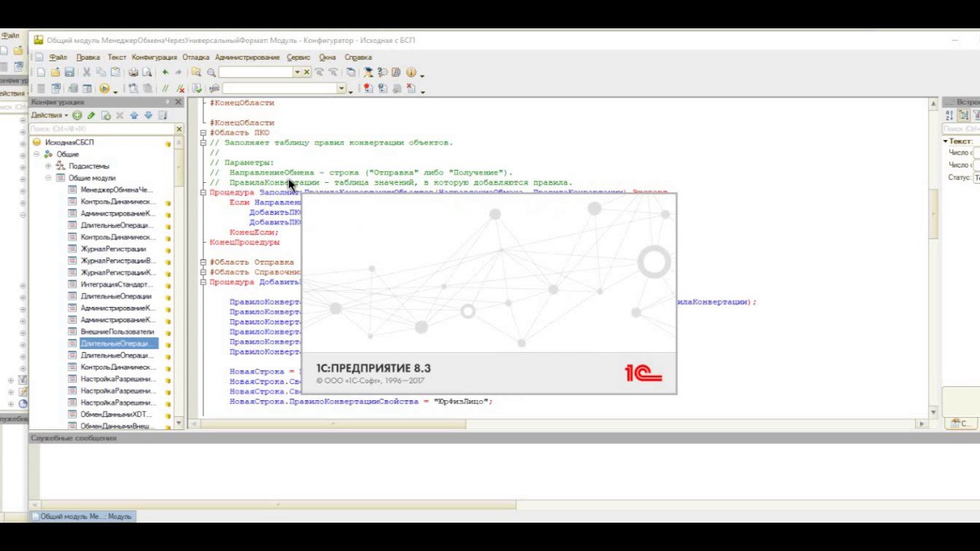The width and height of the screenshot is (980, 551).
Task: Run syntax check icon with green checkmark
Action: pos(197,88)
